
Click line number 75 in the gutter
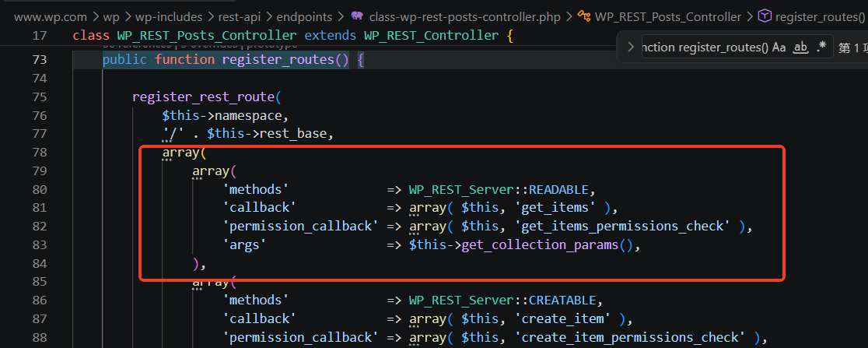coord(40,97)
